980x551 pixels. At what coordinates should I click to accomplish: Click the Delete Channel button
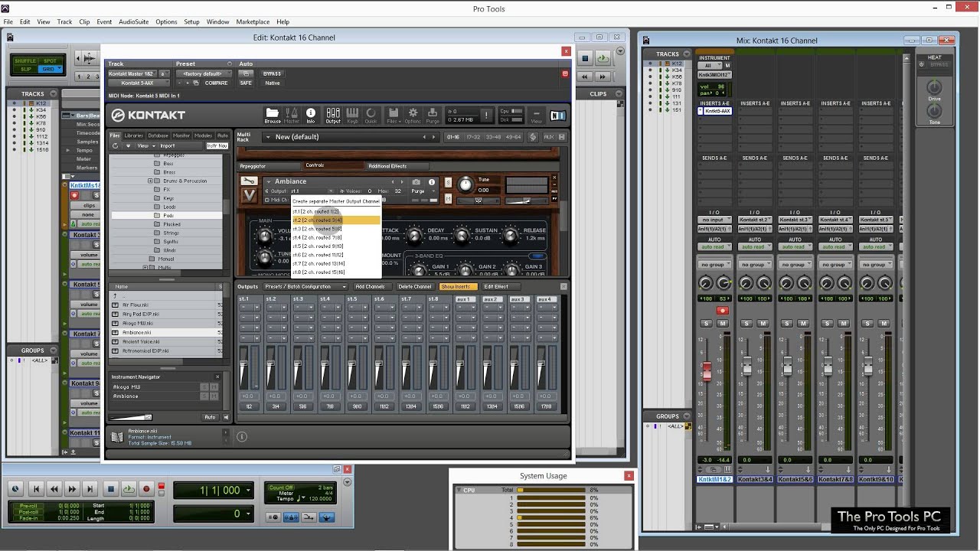pos(415,286)
